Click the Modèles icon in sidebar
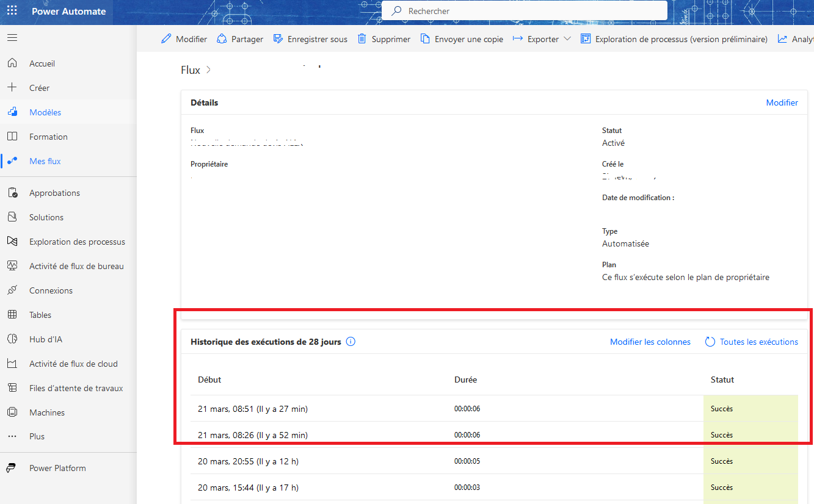Viewport: 814px width, 504px height. tap(12, 112)
